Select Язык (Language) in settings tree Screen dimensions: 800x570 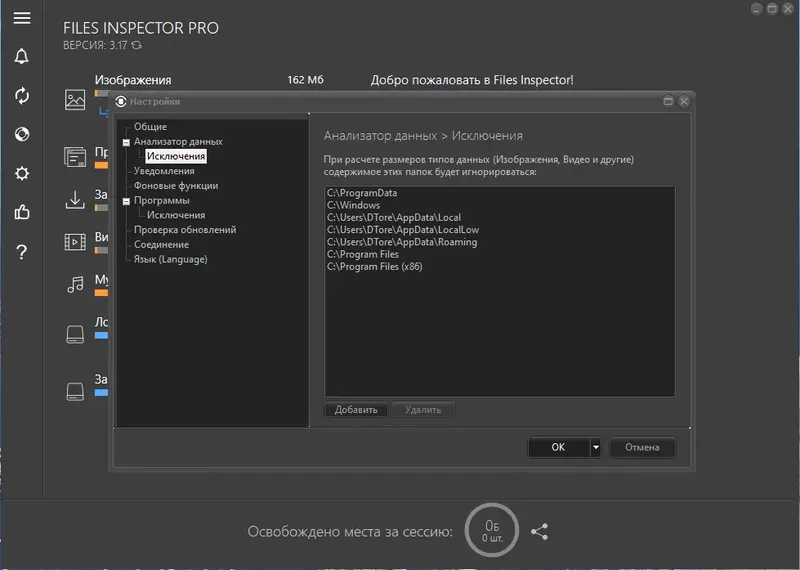point(170,259)
